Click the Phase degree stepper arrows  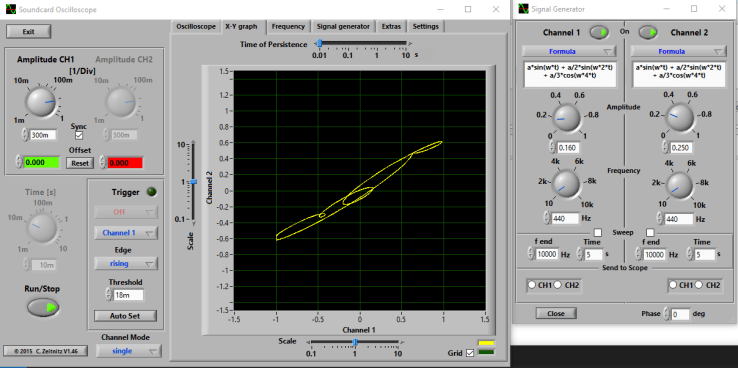point(666,313)
